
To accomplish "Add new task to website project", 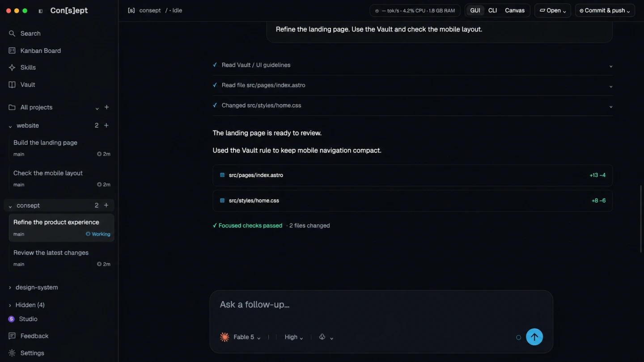I will 106,126.
